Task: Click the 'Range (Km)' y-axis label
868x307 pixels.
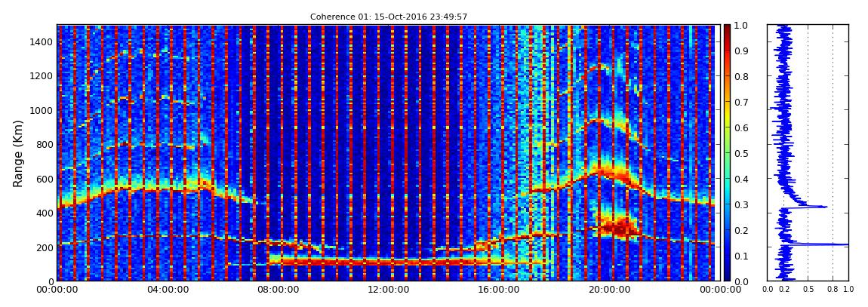Action: coord(17,153)
